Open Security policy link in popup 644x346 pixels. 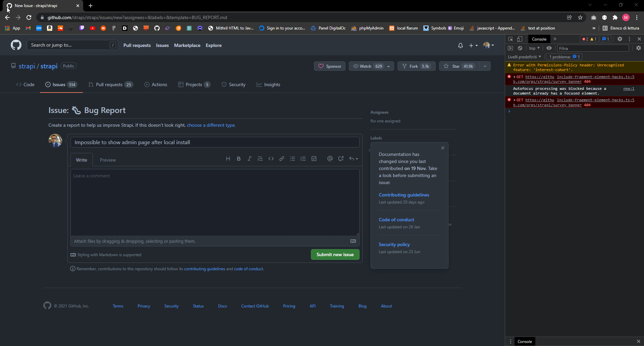point(394,244)
